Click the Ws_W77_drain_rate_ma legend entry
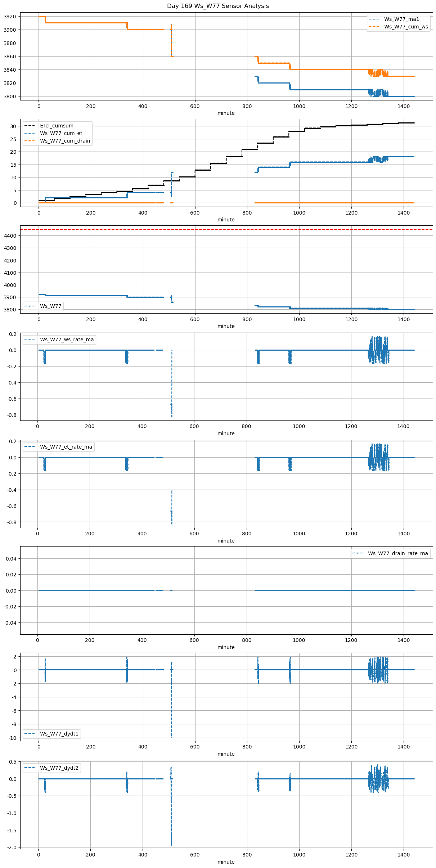The width and height of the screenshot is (436, 868). click(x=398, y=553)
